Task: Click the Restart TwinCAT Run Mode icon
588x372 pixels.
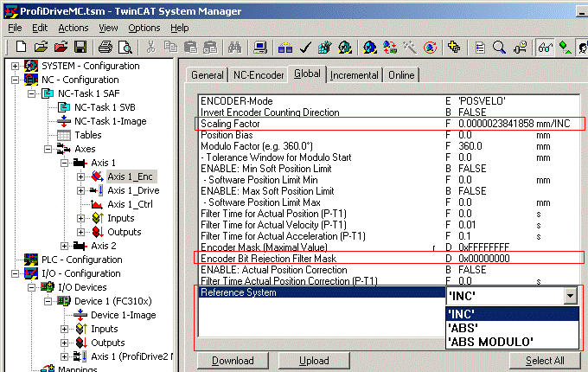Action: click(345, 48)
